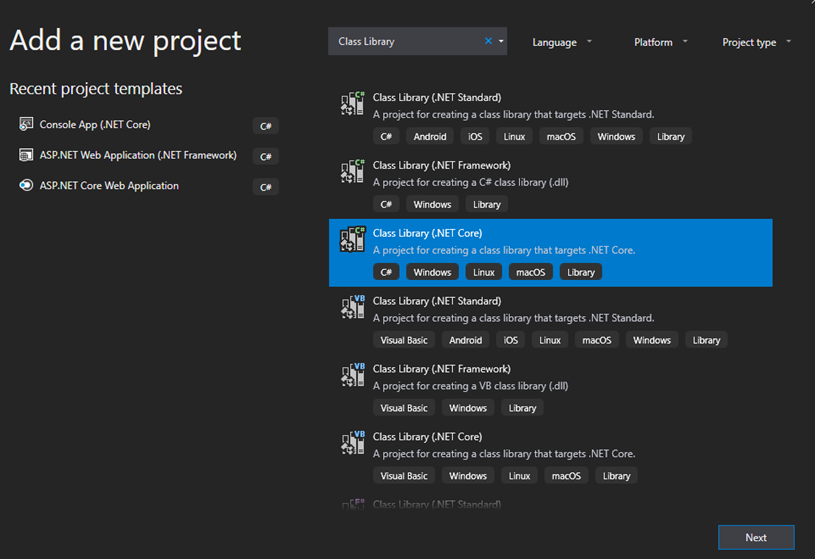Click the VB Class Library (.NET Standard) template icon
The image size is (815, 559).
tap(352, 307)
